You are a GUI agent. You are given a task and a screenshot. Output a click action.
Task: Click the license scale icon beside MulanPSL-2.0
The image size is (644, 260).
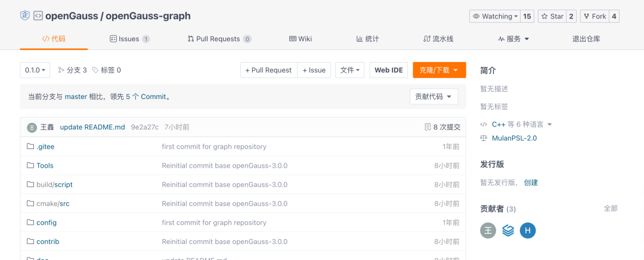point(484,138)
